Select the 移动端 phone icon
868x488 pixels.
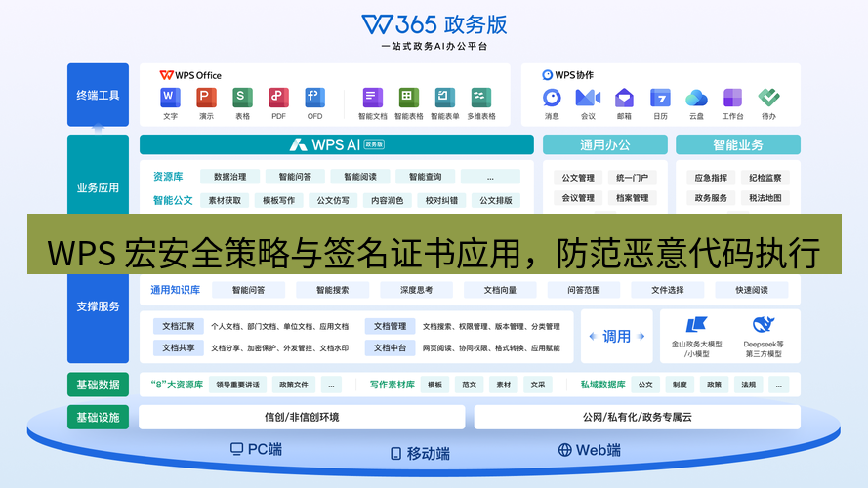pyautogui.click(x=395, y=454)
